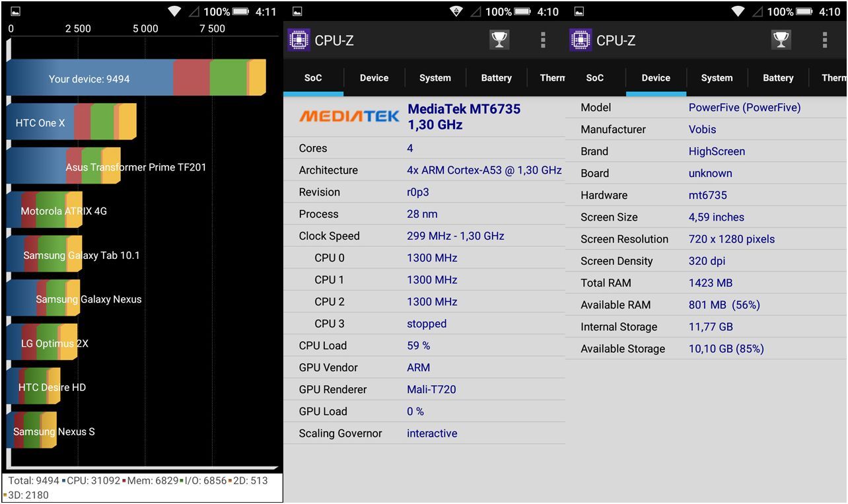The height and width of the screenshot is (504, 848).
Task: Tap the Scaling Governor 'interactive' value
Action: [x=432, y=433]
